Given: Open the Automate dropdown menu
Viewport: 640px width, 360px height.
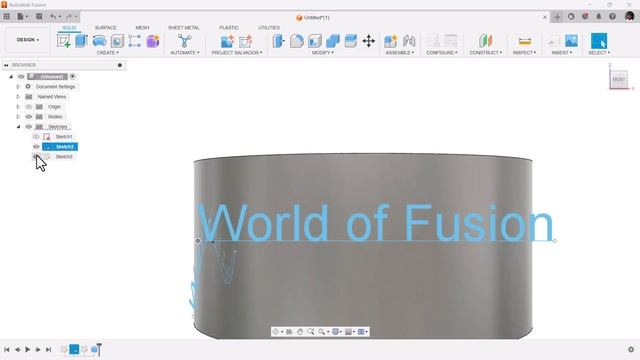Looking at the screenshot, I should point(184,53).
